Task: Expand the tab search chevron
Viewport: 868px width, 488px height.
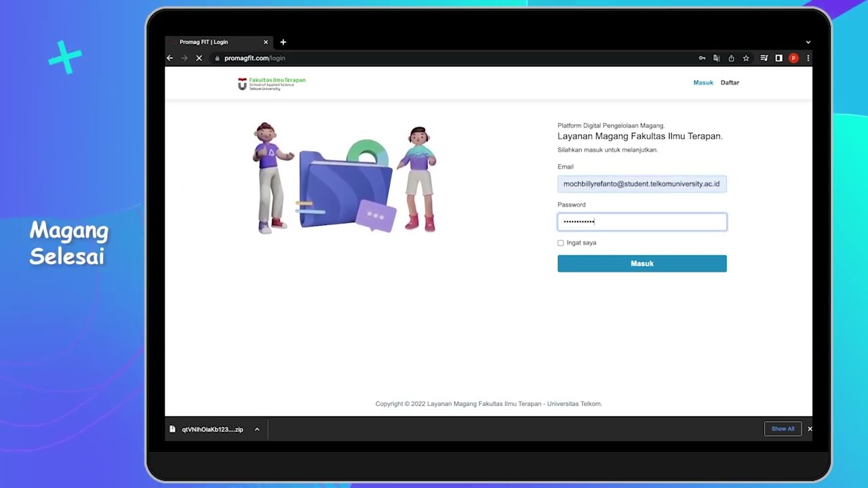Action: (x=808, y=42)
